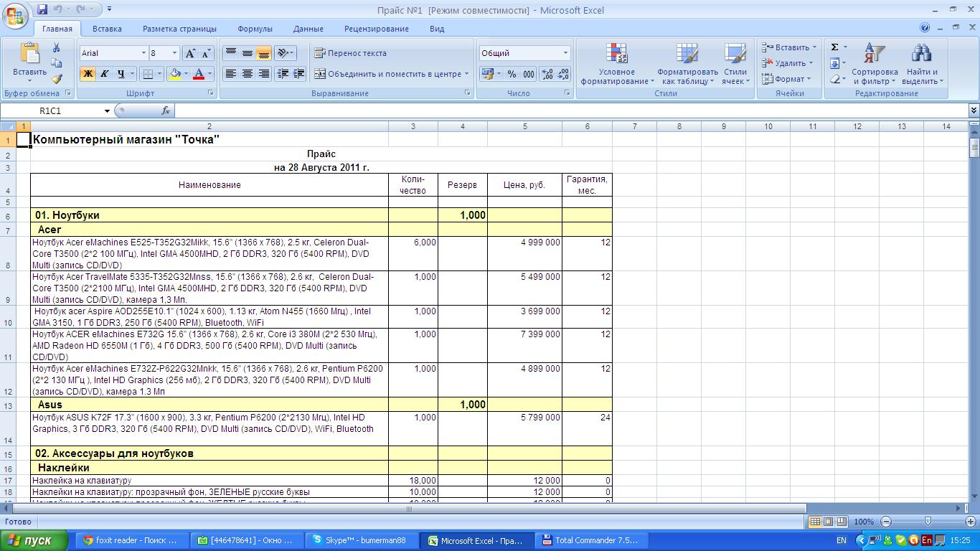This screenshot has width=980, height=551.
Task: Open the 'Формулы' ribbon tab
Action: (x=255, y=29)
